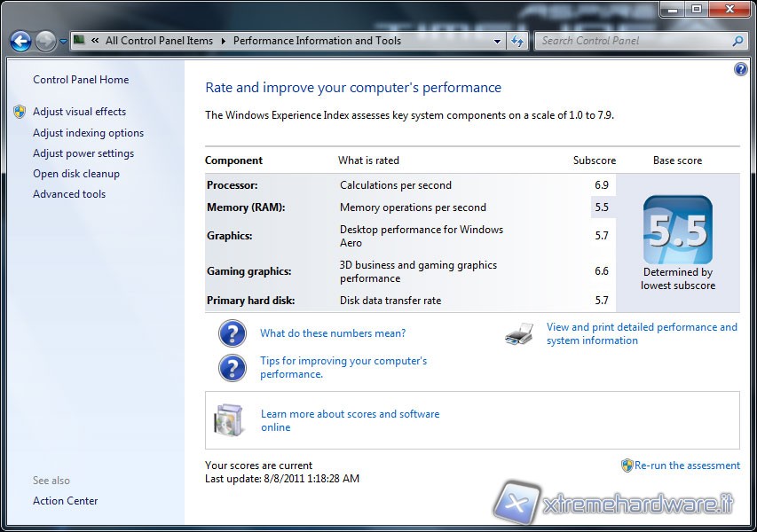Viewport: 757px width, 532px height.
Task: Click the software box icon near 'Learn more'
Action: click(x=229, y=419)
